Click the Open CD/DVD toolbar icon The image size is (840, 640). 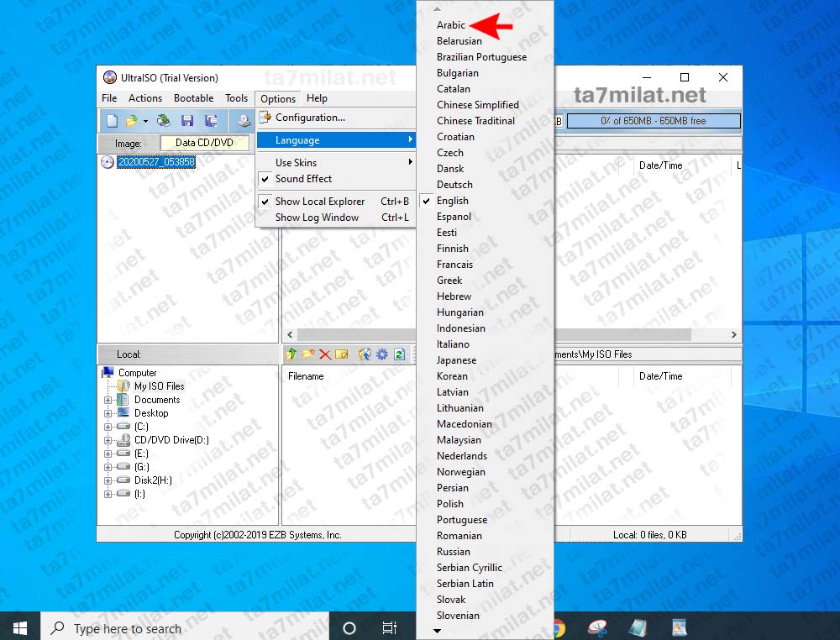coord(164,121)
